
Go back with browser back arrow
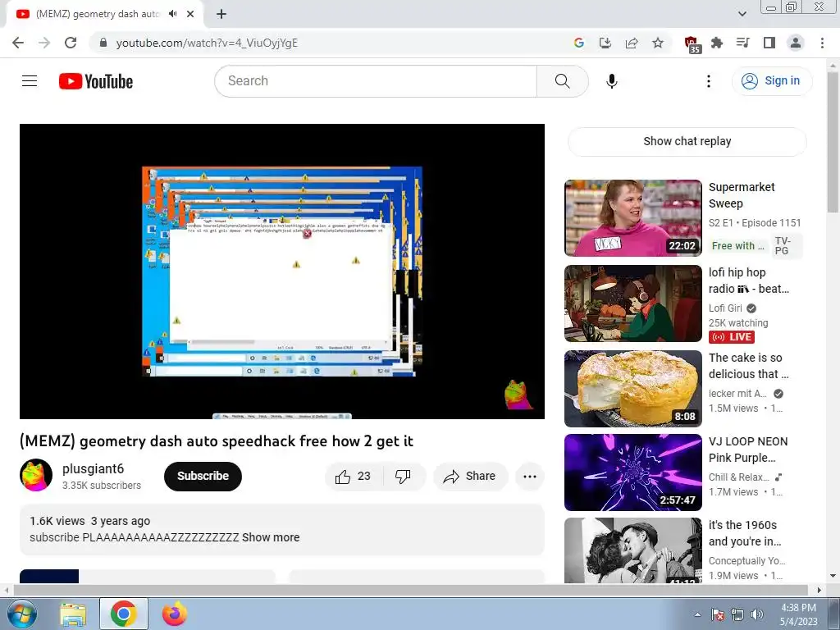(18, 43)
